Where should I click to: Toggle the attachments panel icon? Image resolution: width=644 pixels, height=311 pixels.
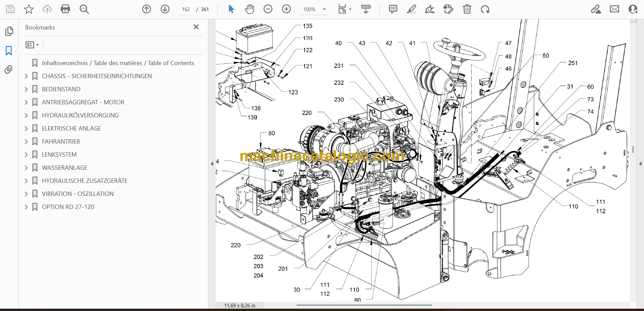9,69
